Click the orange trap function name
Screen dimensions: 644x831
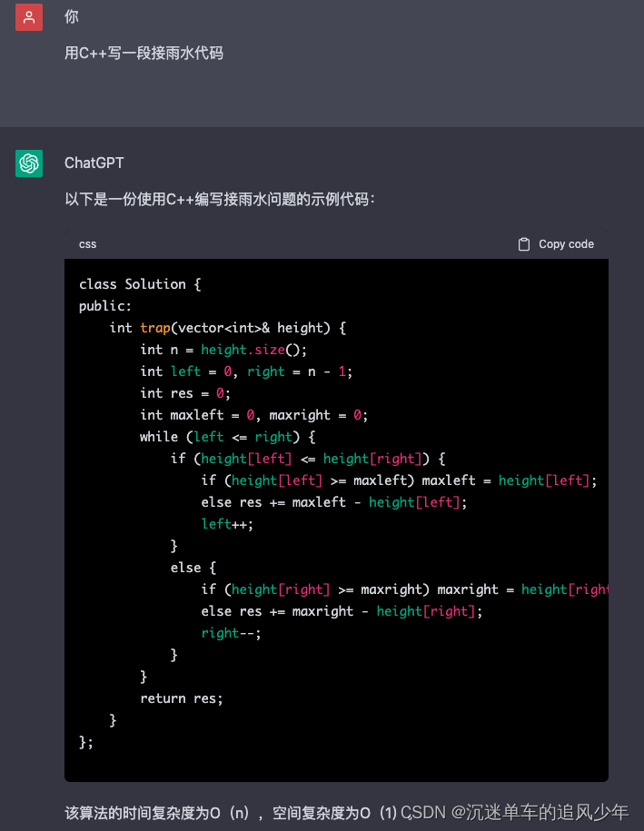[154, 328]
